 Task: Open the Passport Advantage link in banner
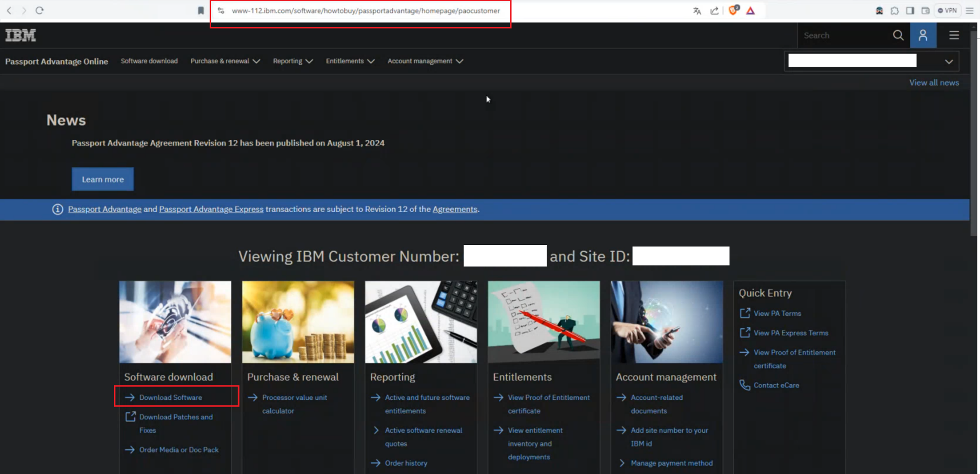[105, 209]
